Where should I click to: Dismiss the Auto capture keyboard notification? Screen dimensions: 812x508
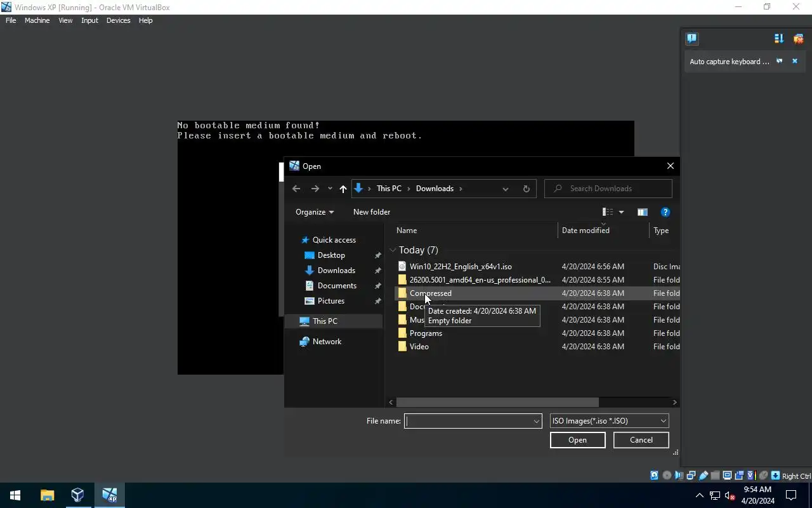click(x=794, y=61)
